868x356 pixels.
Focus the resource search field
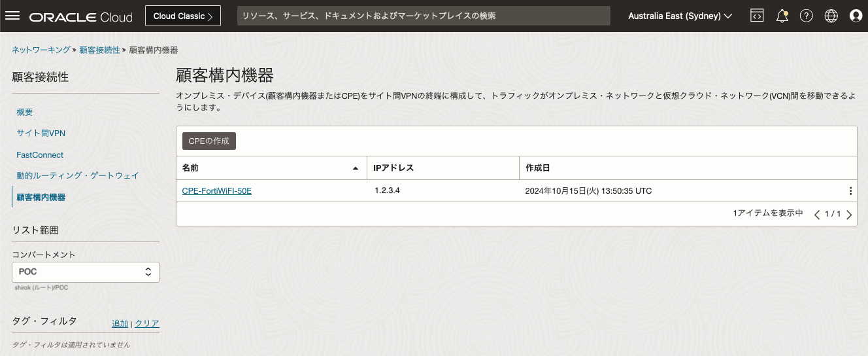pyautogui.click(x=423, y=16)
